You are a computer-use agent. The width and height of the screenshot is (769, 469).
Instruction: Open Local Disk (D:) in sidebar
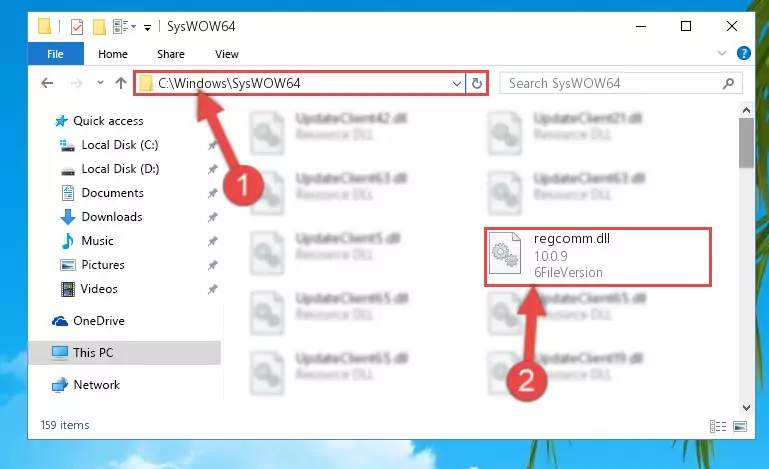click(x=120, y=169)
